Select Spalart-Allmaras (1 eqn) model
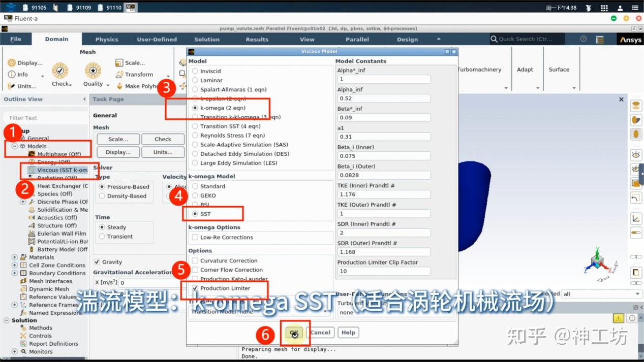Viewport: 644px width, 362px height. pos(195,89)
